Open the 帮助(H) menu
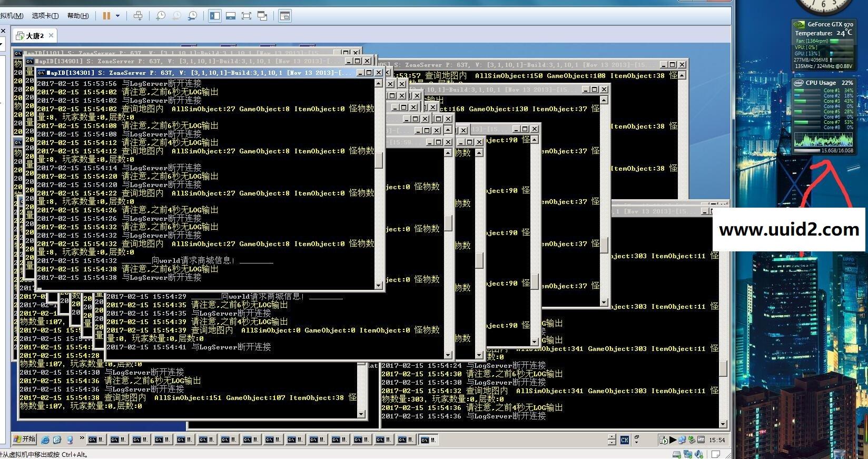The height and width of the screenshot is (459, 868). [x=78, y=16]
